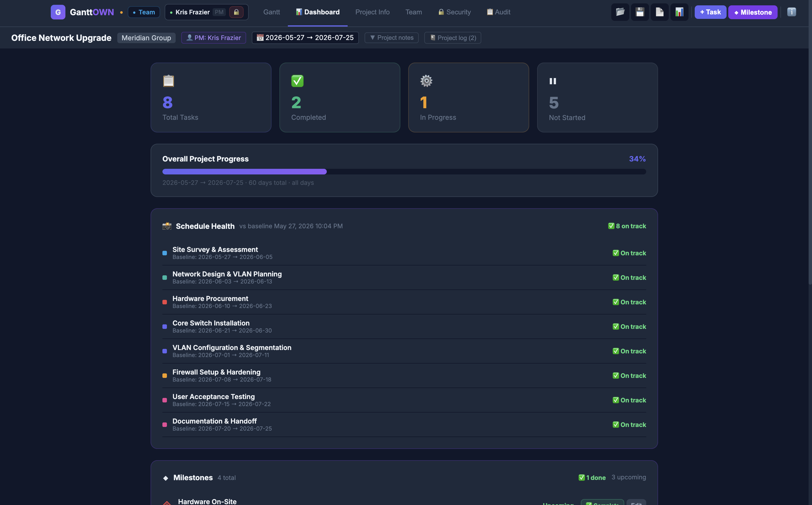This screenshot has height=505, width=812.
Task: Click the camera icon beside Schedule Health
Action: tap(167, 226)
